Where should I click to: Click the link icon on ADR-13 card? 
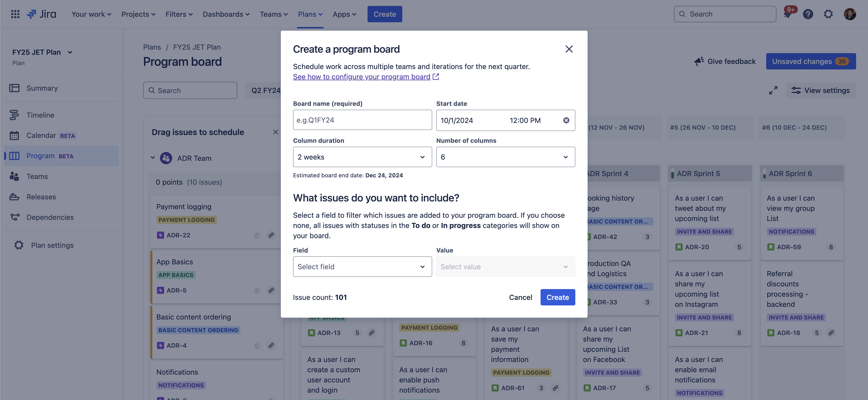coord(372,333)
